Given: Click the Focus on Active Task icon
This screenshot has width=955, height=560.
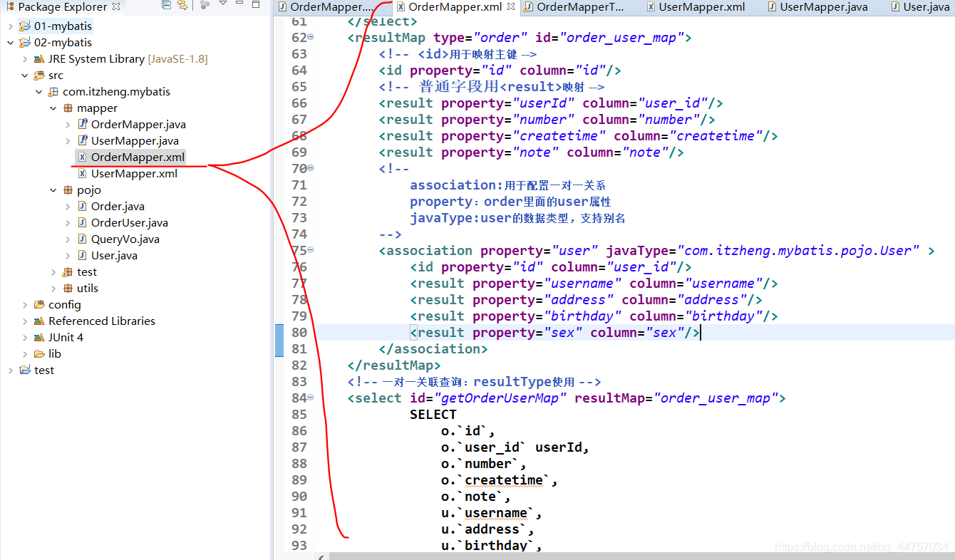Looking at the screenshot, I should pos(205,6).
